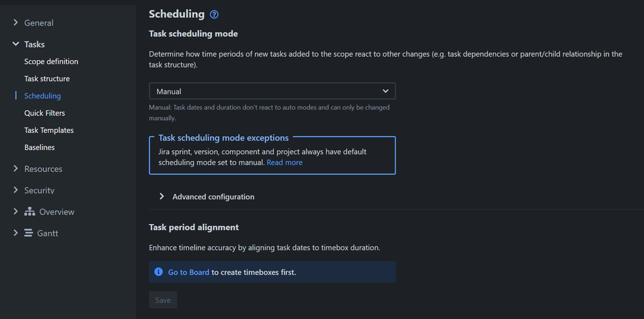Go to Task structure settings
Image resolution: width=644 pixels, height=319 pixels.
click(46, 79)
